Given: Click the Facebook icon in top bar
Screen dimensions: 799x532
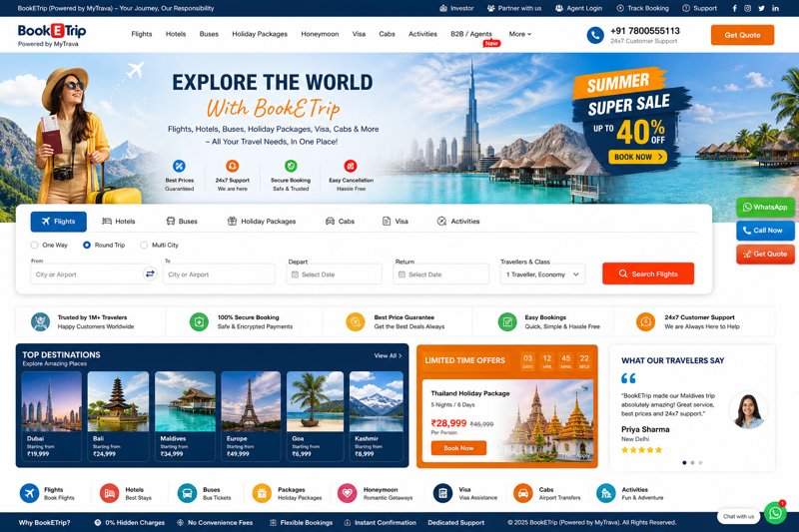Looking at the screenshot, I should point(734,8).
